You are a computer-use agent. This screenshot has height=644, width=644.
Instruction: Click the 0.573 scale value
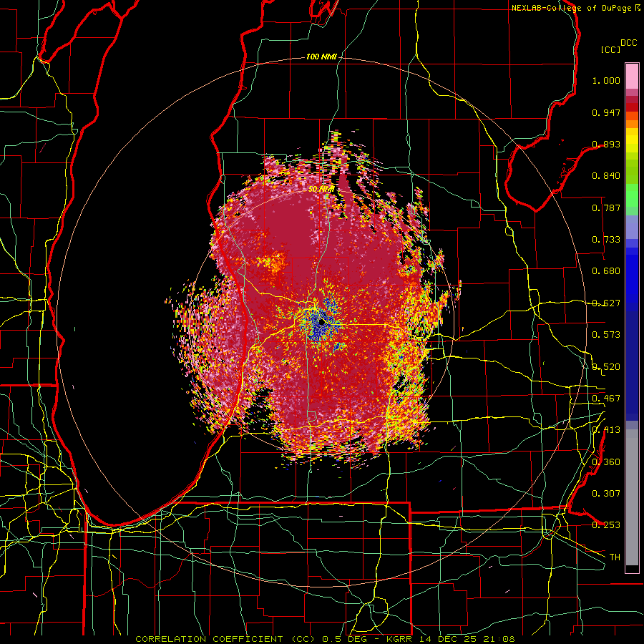coord(606,335)
